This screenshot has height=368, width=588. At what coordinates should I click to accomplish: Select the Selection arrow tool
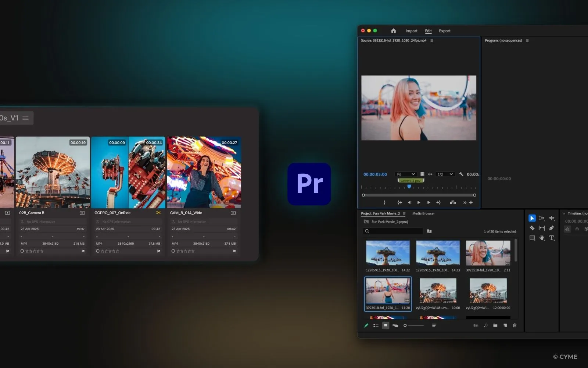[532, 218]
